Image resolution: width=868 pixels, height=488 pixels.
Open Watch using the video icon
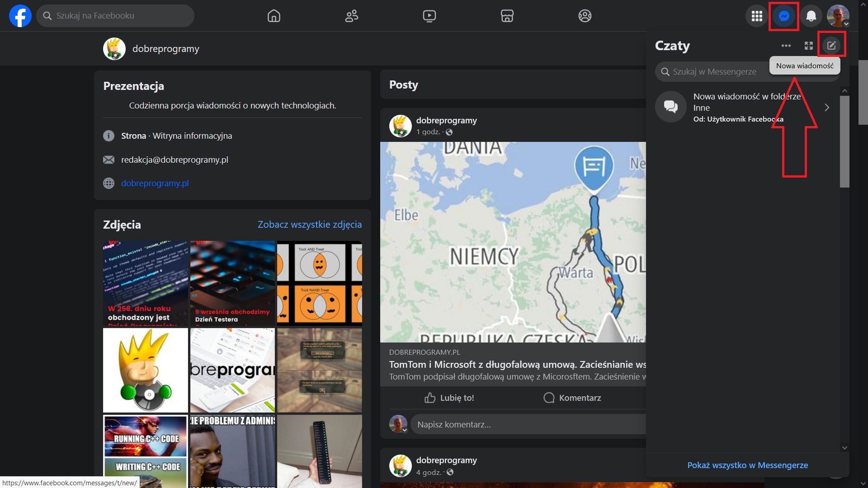429,15
